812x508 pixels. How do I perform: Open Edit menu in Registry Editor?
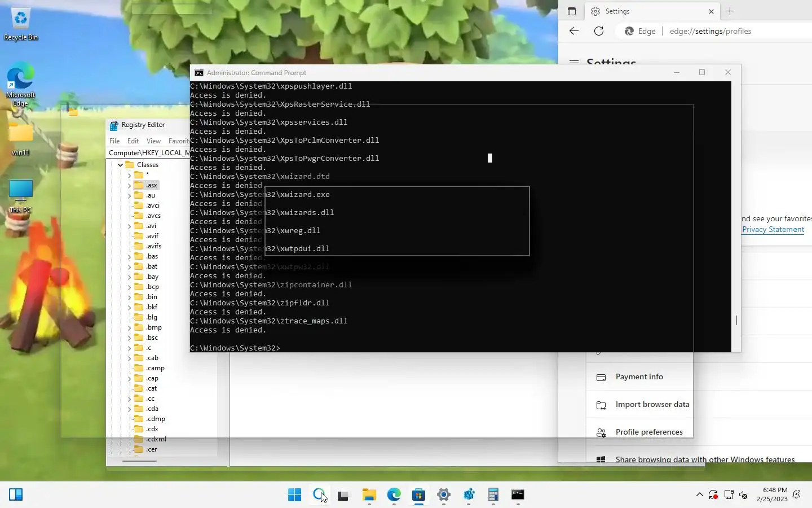point(133,141)
